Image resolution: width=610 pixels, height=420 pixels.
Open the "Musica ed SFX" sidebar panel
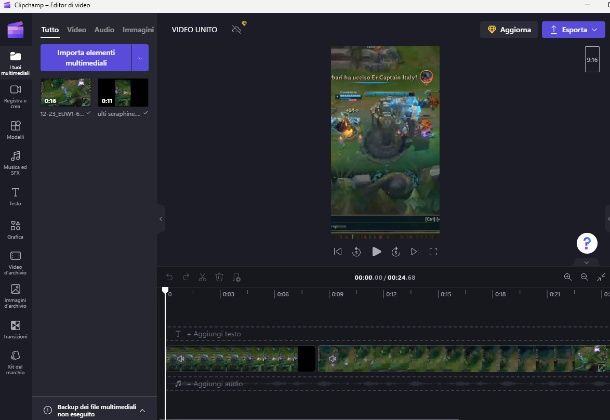click(x=15, y=163)
